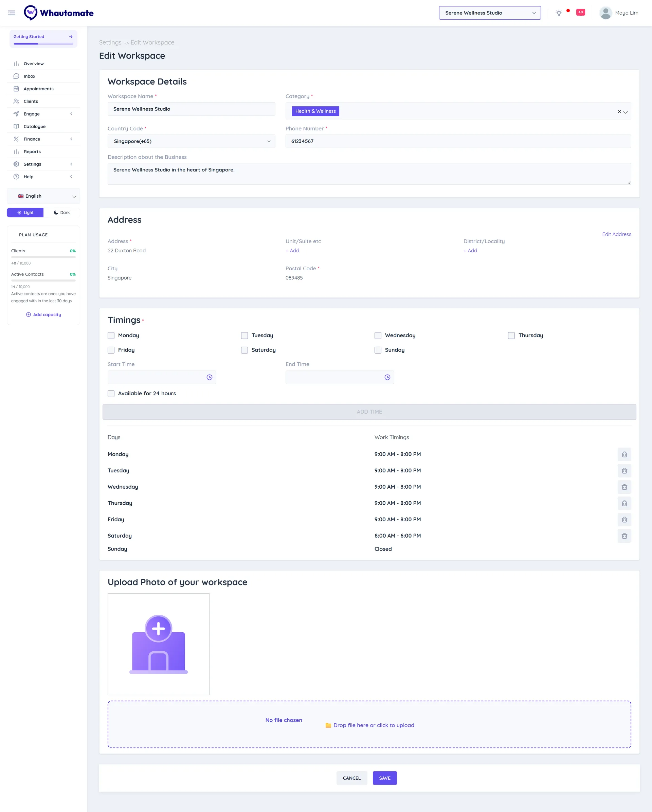Check the Saturday checkbox
Viewport: 652px width, 812px height.
click(x=244, y=350)
